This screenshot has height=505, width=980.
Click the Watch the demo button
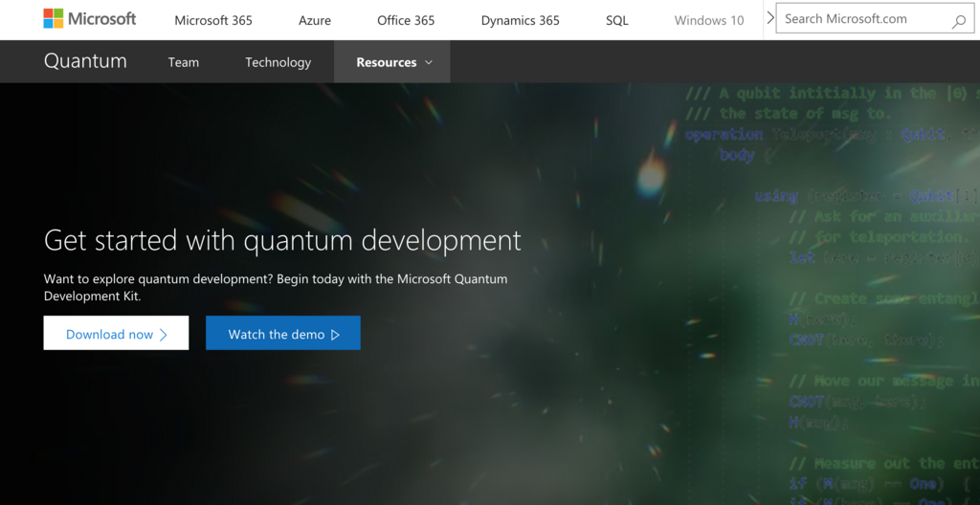tap(283, 333)
